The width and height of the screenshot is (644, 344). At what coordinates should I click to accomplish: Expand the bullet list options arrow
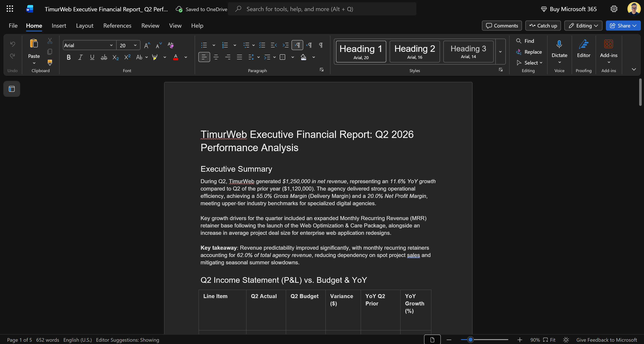214,45
